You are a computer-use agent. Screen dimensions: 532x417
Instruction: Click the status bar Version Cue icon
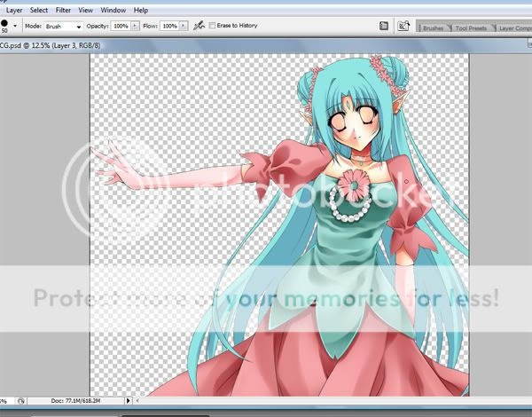coord(20,401)
